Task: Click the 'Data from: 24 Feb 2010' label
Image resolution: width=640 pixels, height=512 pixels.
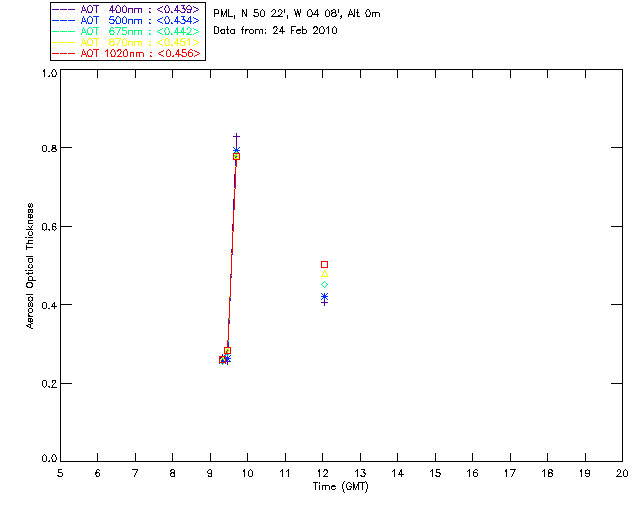Action: click(x=276, y=31)
